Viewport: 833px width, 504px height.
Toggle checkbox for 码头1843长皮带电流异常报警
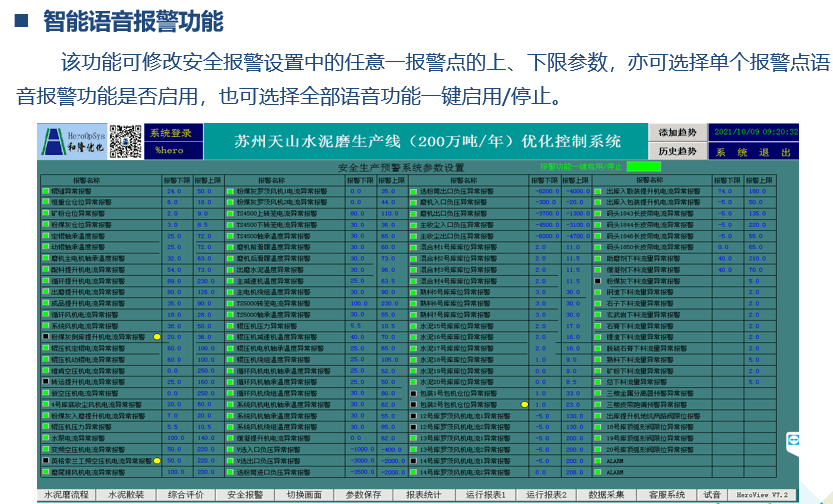[597, 212]
